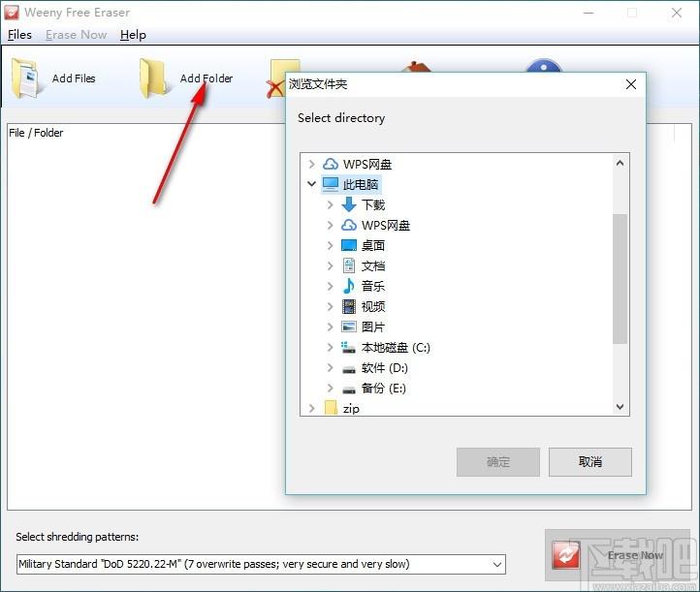The image size is (700, 592).
Task: Click the Add Folder folder icon
Action: tap(153, 78)
